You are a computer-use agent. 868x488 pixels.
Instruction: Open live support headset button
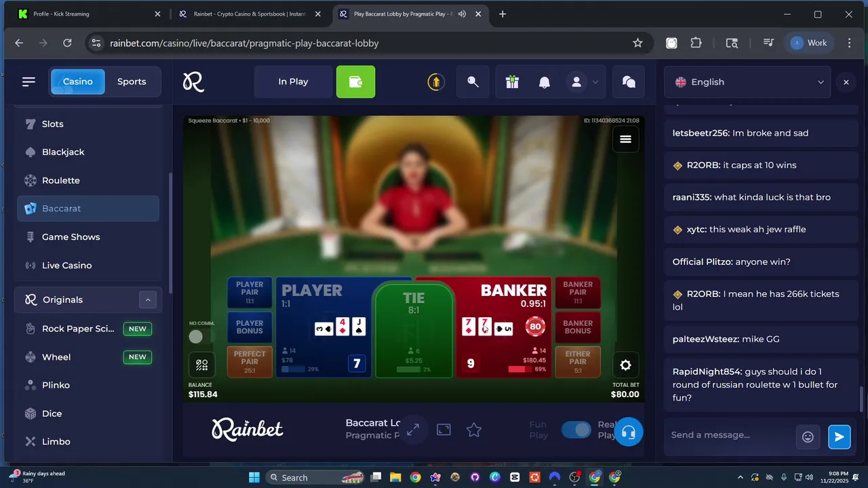click(629, 432)
